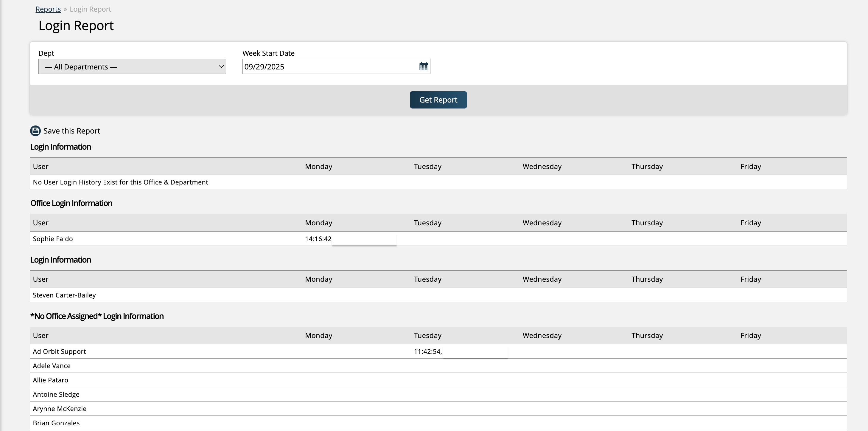The height and width of the screenshot is (431, 868).
Task: Click the Antoine Sledge user row
Action: pyautogui.click(x=56, y=394)
